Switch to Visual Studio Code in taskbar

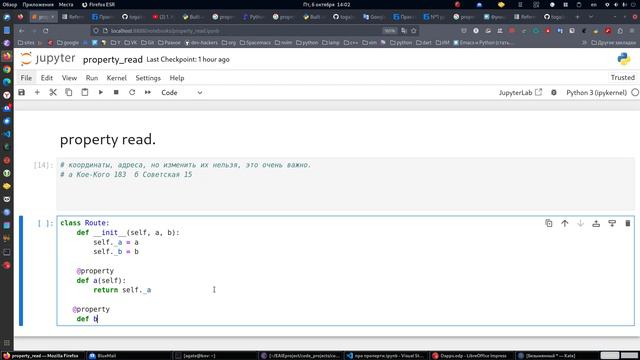[386, 356]
